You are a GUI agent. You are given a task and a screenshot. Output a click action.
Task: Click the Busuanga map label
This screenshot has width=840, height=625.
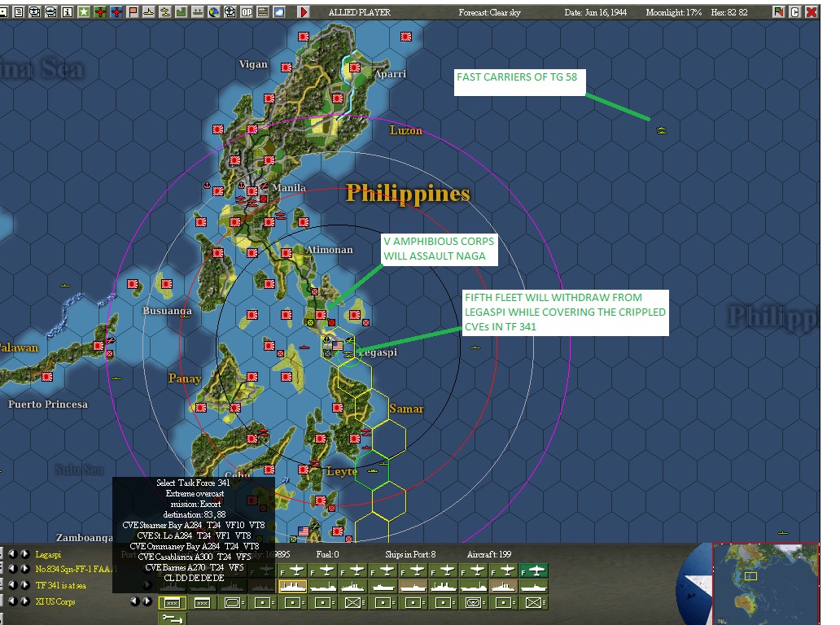click(167, 311)
